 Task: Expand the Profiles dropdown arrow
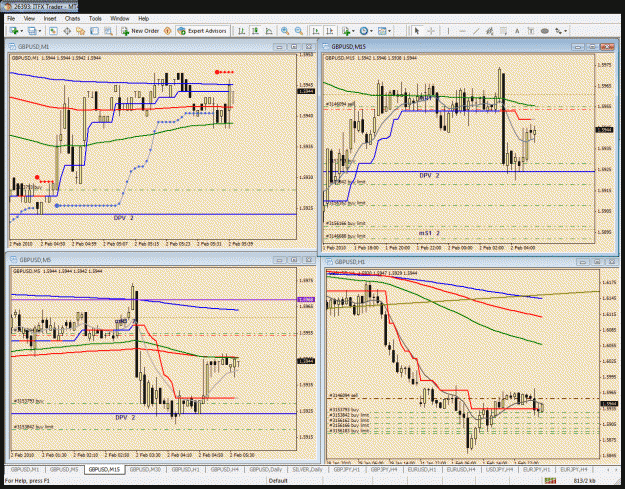coord(39,31)
